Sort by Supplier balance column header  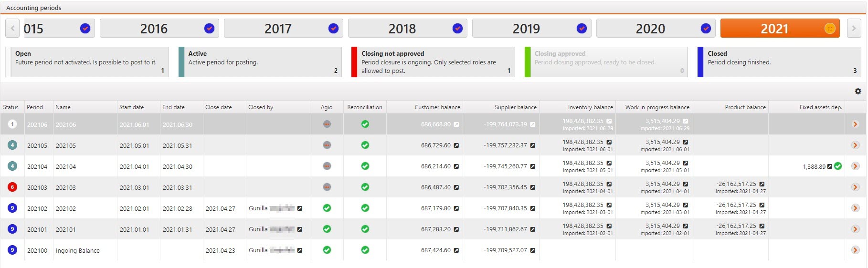515,107
